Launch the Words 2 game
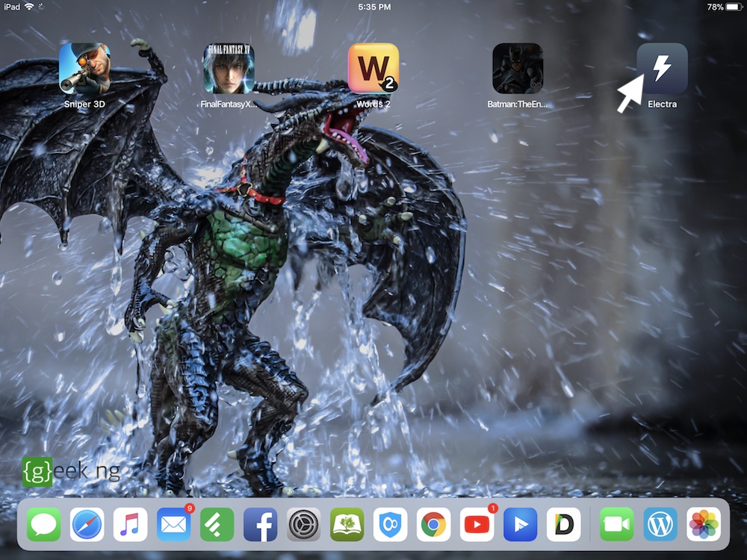Screen dimensions: 747x560 (x=373, y=68)
